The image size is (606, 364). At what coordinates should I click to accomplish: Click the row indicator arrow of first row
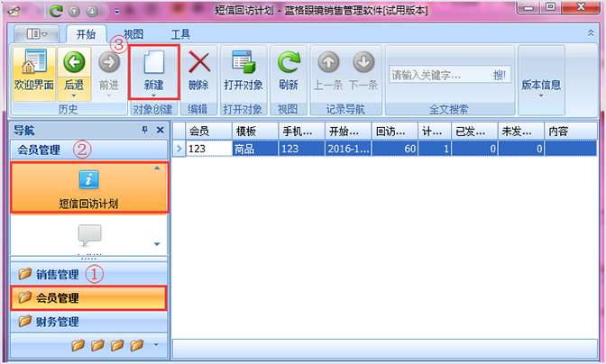pos(179,149)
